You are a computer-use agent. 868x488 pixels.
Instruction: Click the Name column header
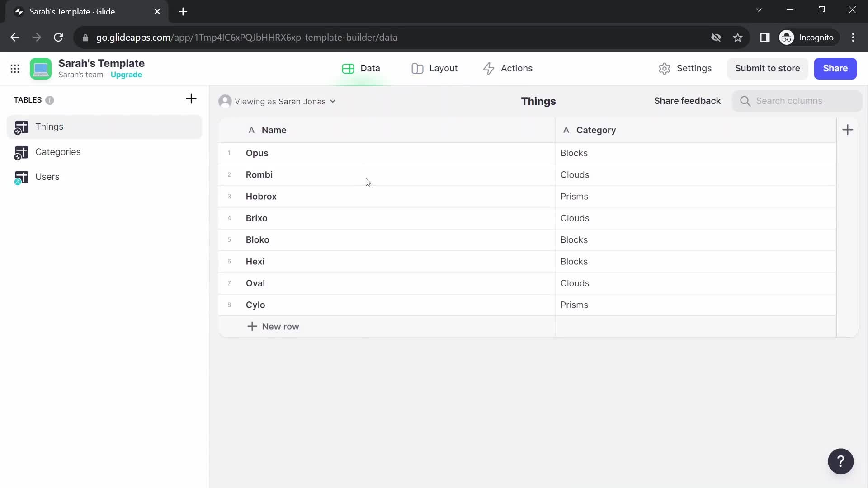[x=274, y=130]
